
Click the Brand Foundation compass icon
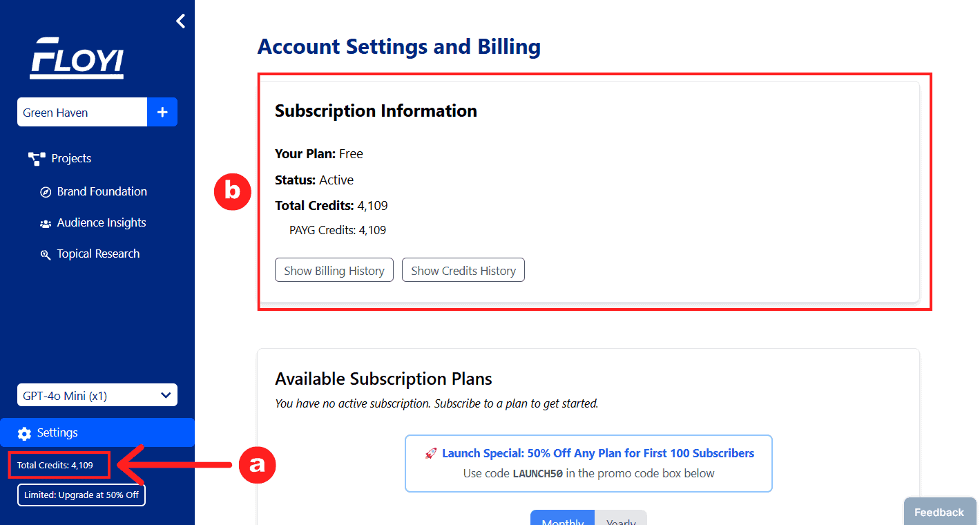tap(46, 192)
